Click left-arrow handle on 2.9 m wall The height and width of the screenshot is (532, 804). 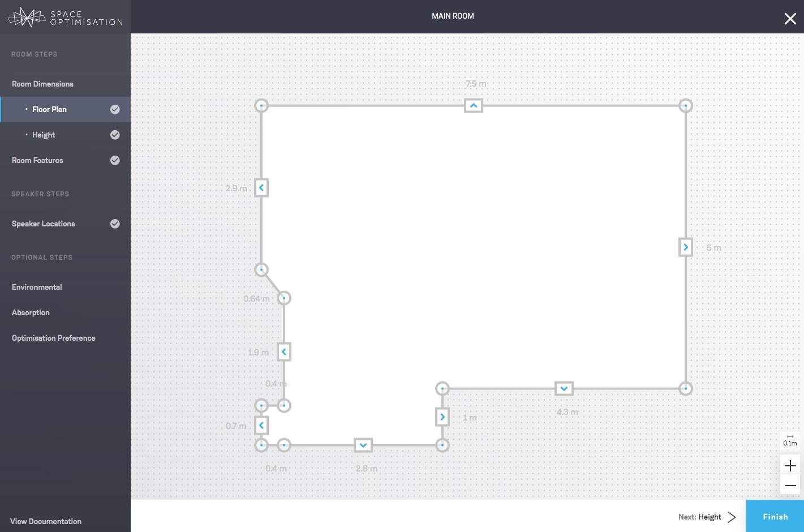pyautogui.click(x=261, y=187)
